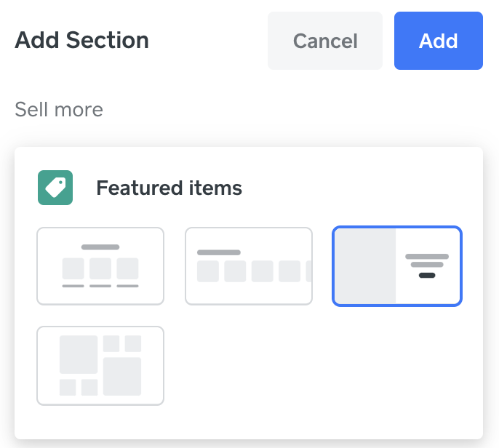This screenshot has height=448, width=499.
Task: Click the Sell more category heading
Action: 59,110
